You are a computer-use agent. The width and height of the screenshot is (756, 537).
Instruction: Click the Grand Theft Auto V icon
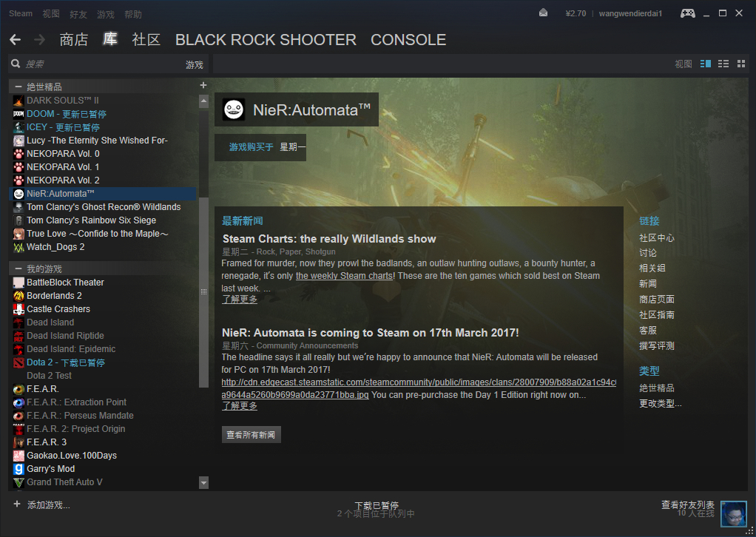point(18,482)
